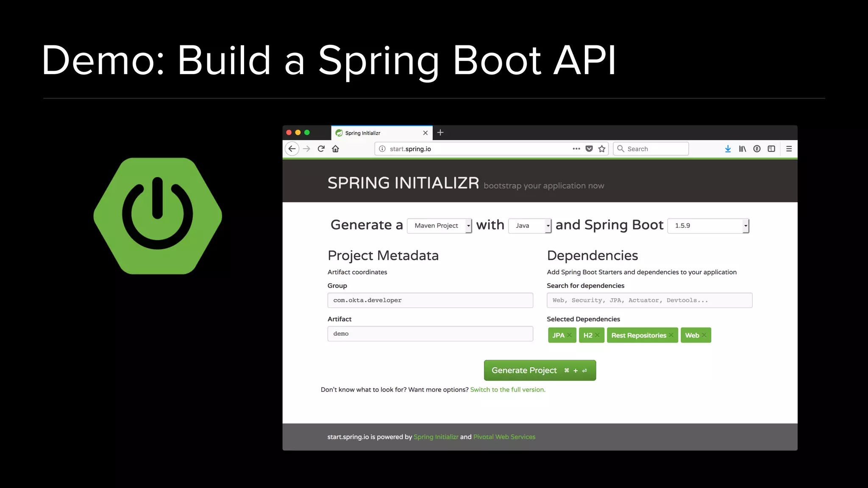Remove the JPA dependency tag
This screenshot has width=868, height=488.
tap(570, 335)
